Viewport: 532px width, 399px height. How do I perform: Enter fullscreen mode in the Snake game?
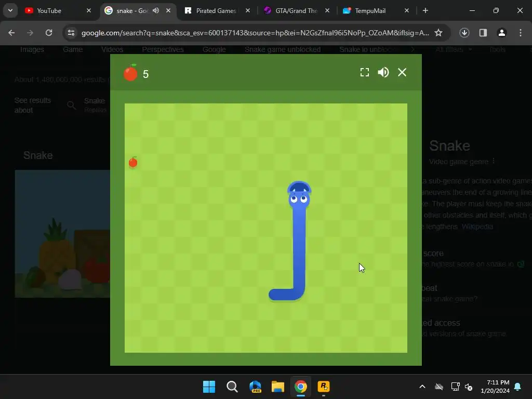point(364,72)
